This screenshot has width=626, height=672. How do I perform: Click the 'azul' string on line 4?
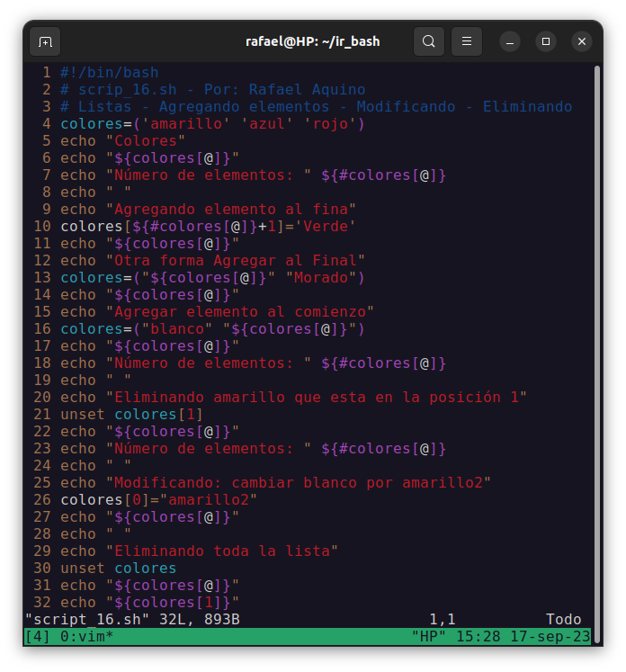(266, 124)
